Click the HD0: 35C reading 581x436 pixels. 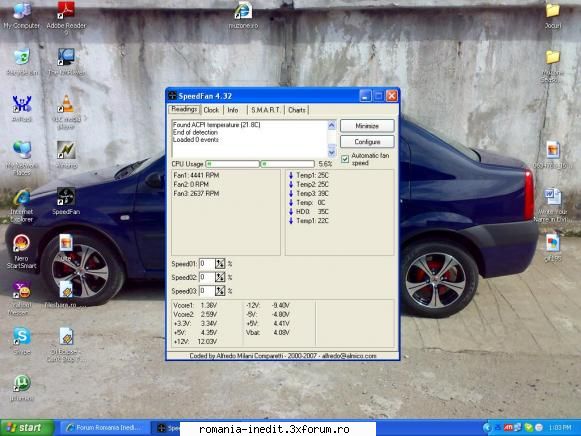[x=312, y=212]
